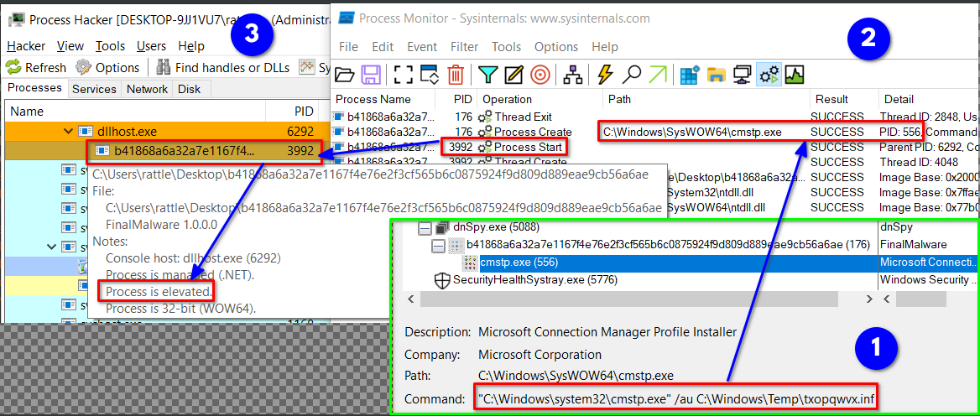The height and width of the screenshot is (416, 980).
Task: Click the Open file icon in Process Monitor
Action: 345,75
